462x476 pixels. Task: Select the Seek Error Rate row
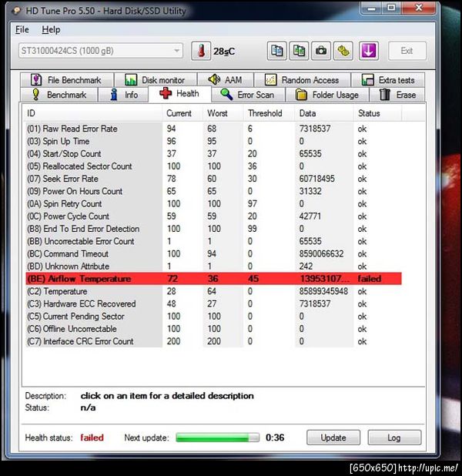point(214,179)
